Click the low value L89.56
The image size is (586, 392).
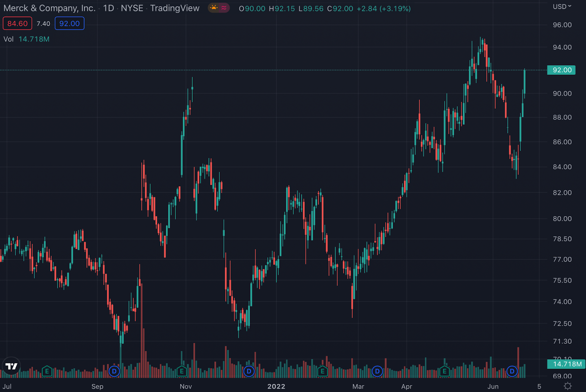(311, 8)
